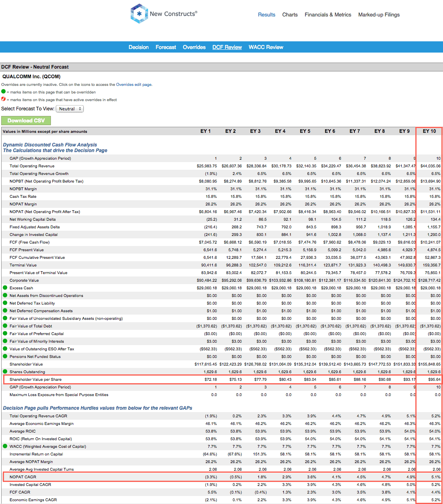Click the 'Present Value of Terminal Value' label

pos(38,273)
